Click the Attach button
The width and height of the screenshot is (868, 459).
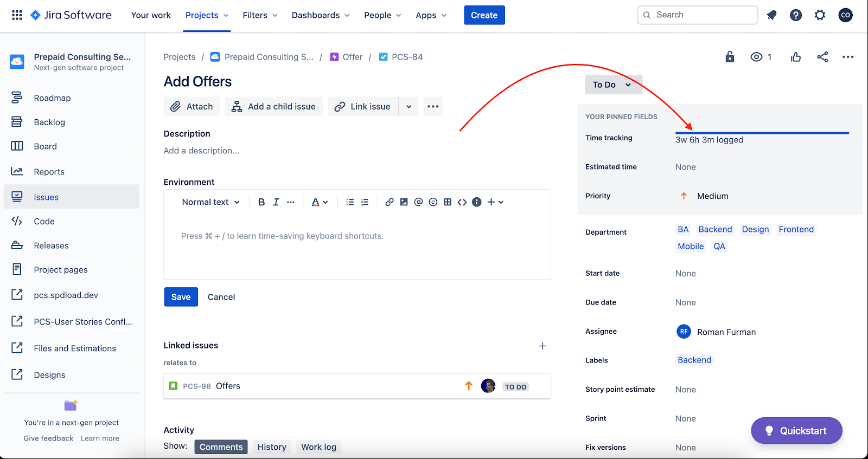(x=192, y=107)
